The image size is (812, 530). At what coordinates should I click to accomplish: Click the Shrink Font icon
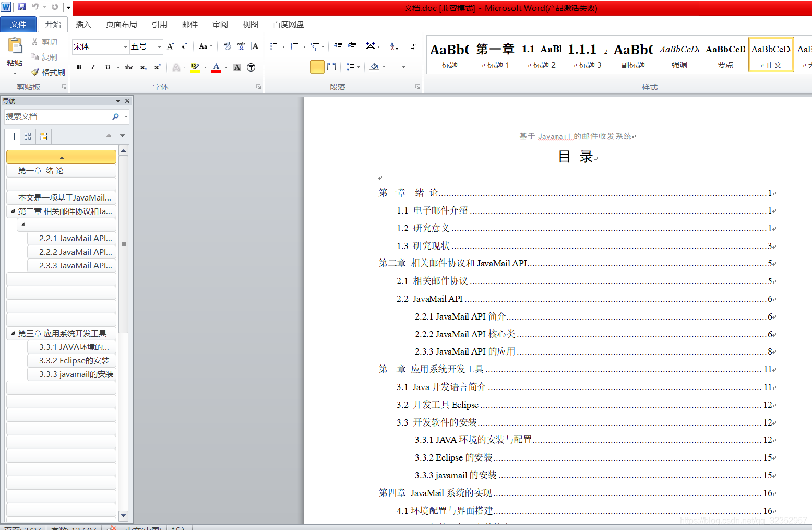[184, 46]
